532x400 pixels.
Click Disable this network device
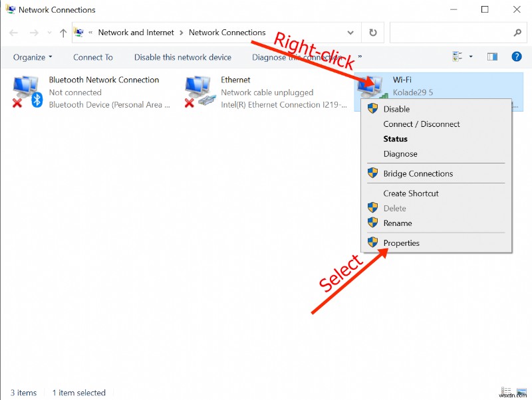183,57
